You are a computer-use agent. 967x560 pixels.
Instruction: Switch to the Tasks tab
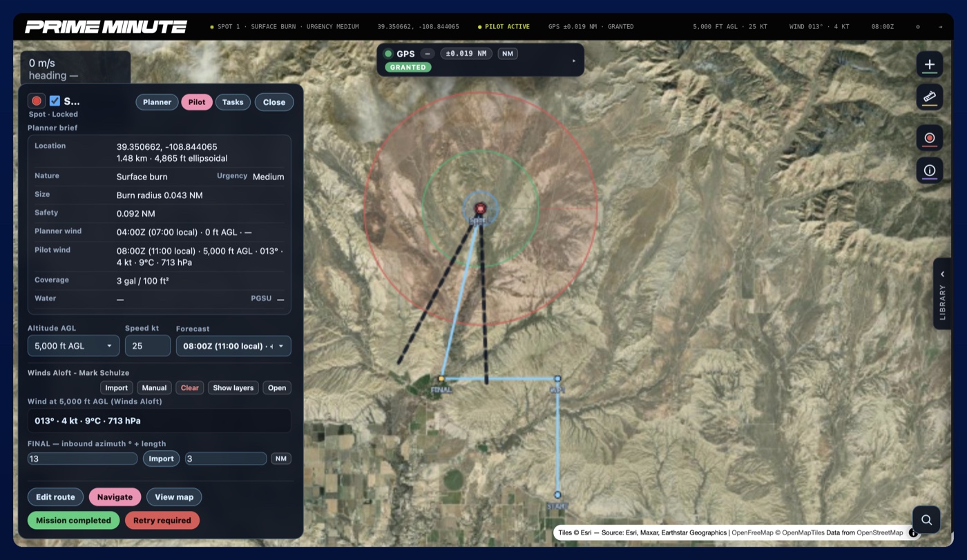(233, 102)
